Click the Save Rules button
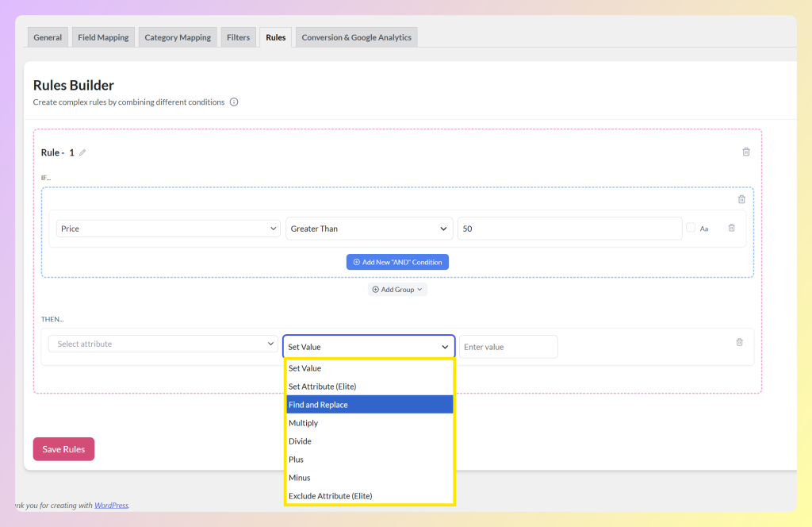Screen dimensions: 812x527 point(63,449)
